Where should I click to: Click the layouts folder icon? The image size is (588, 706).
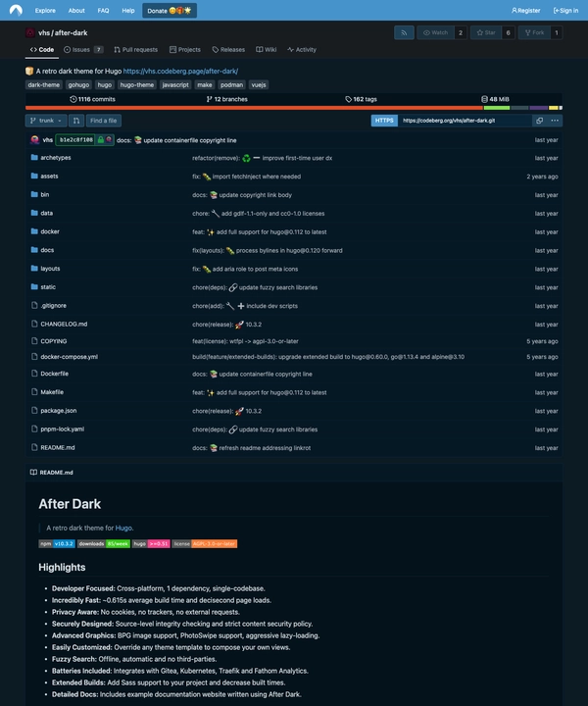tap(34, 269)
